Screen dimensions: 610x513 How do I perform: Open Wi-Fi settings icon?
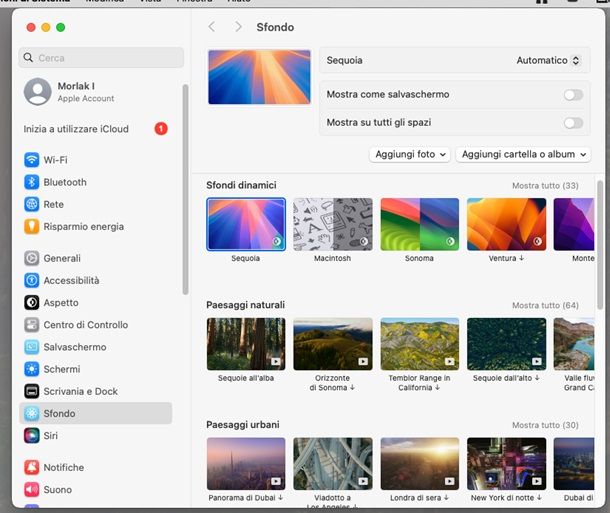click(x=32, y=160)
